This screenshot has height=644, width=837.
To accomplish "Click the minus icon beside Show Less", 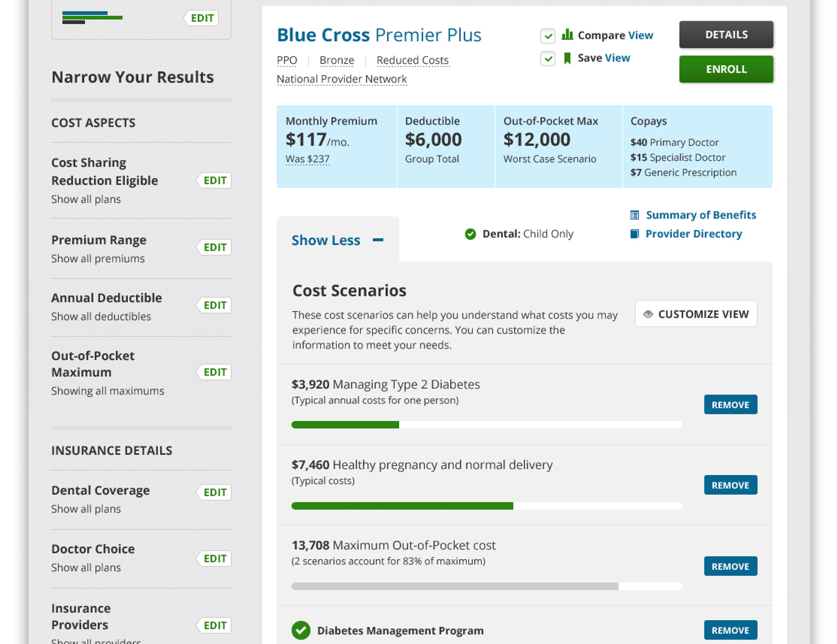I will [378, 240].
